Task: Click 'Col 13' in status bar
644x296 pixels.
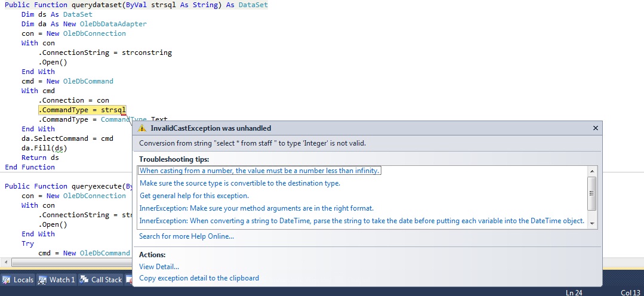Action: point(630,292)
